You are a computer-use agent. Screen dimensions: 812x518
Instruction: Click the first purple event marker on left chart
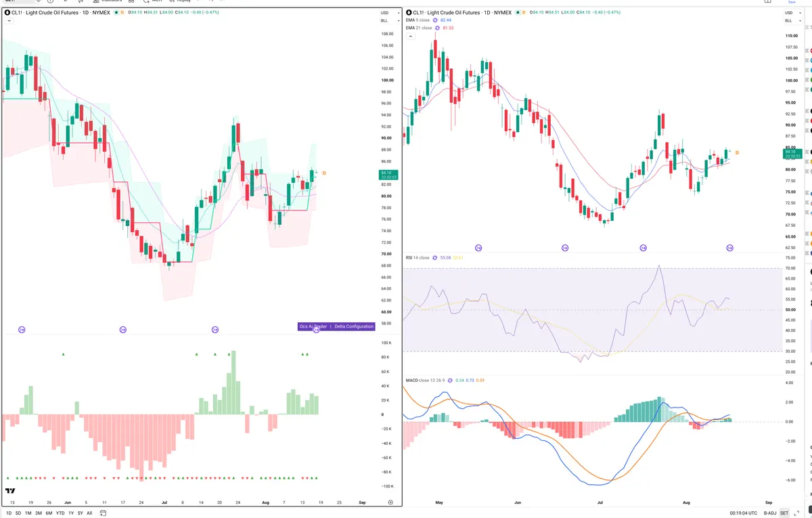click(21, 330)
